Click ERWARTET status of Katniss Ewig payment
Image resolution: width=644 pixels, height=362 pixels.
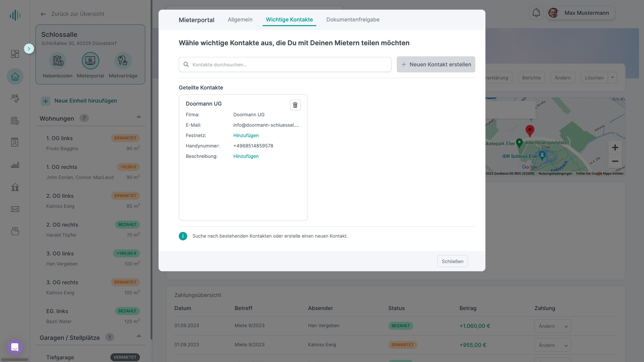point(402,345)
